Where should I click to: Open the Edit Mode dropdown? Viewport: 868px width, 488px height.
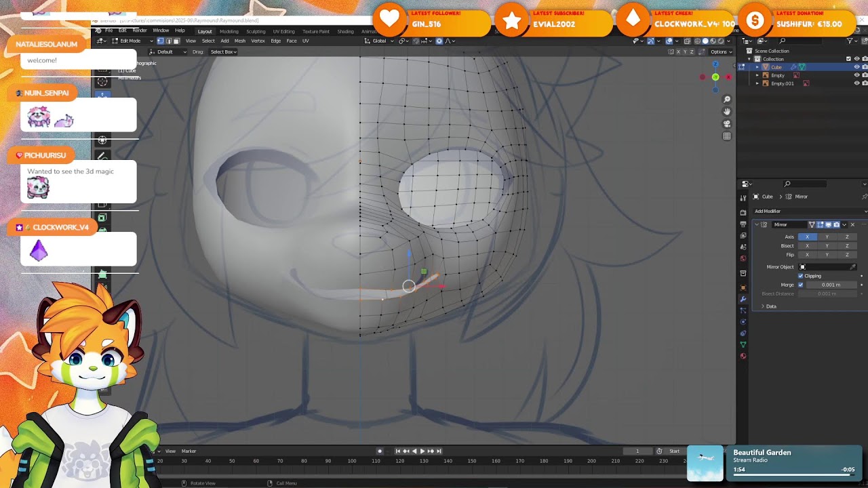[132, 41]
